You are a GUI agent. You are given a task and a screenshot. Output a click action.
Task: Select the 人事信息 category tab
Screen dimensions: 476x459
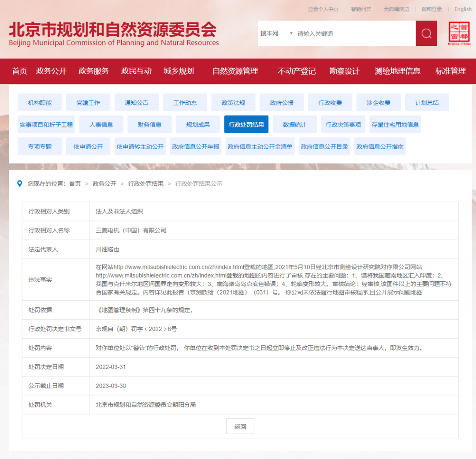pyautogui.click(x=101, y=124)
